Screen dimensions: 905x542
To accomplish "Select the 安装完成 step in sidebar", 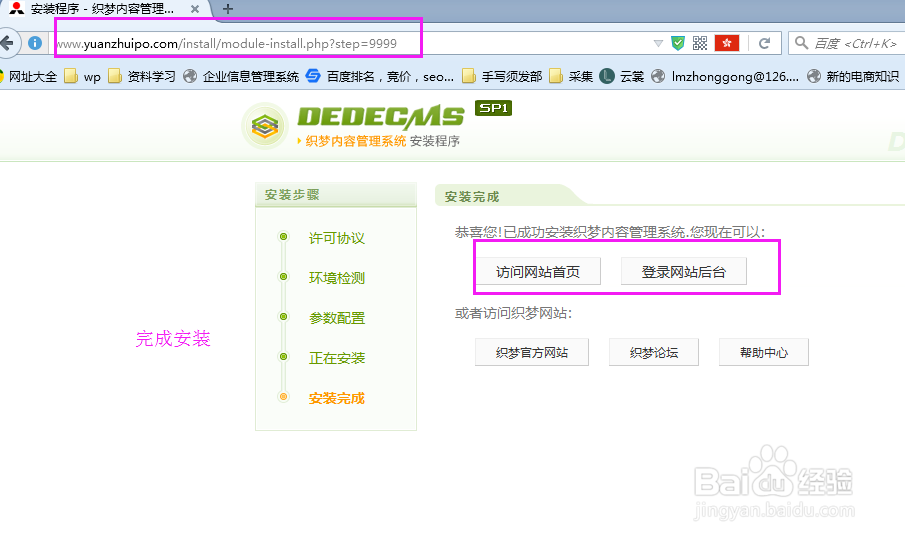I will tap(336, 398).
